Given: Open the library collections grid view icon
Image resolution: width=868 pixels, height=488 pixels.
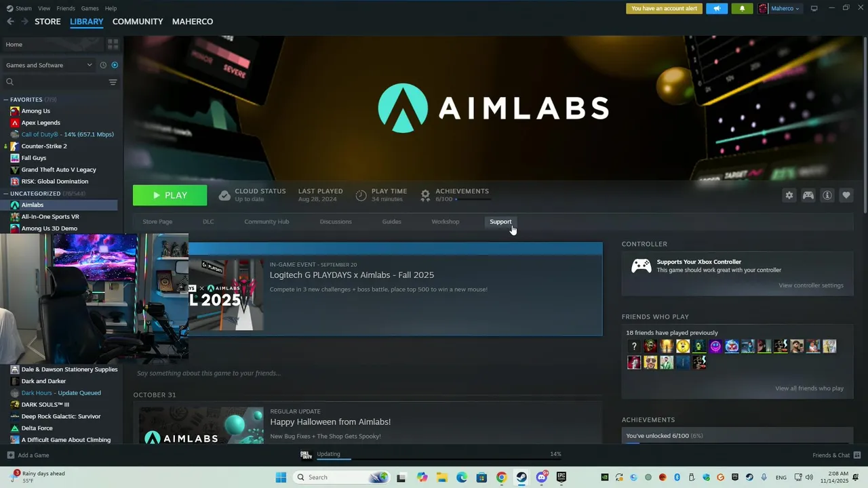Looking at the screenshot, I should 113,44.
